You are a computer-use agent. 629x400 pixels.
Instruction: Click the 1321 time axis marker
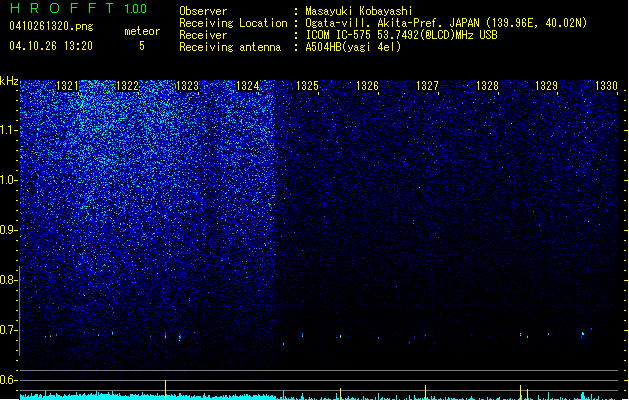tap(67, 86)
